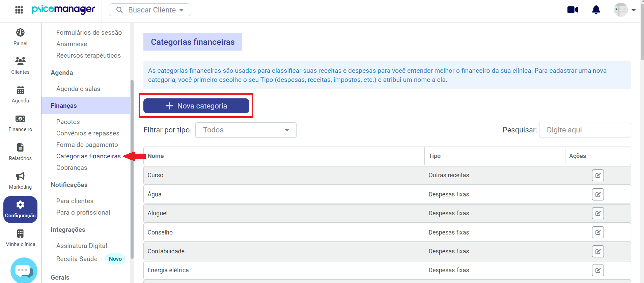
Task: Open the apps grid menu icon
Action: click(19, 10)
